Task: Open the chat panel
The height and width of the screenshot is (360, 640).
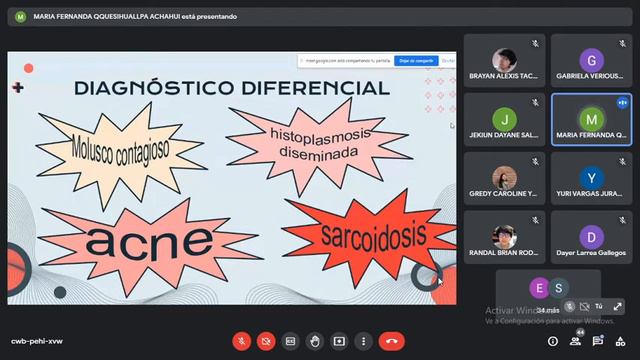Action: (598, 341)
